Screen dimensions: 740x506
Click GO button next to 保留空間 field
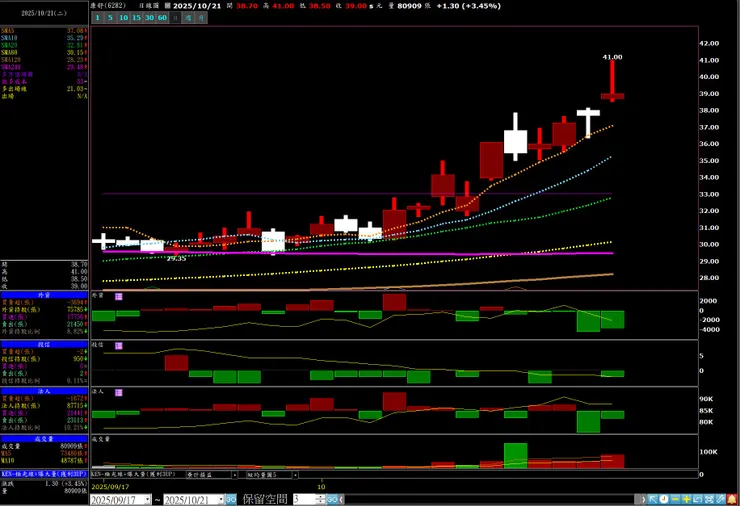[x=332, y=499]
